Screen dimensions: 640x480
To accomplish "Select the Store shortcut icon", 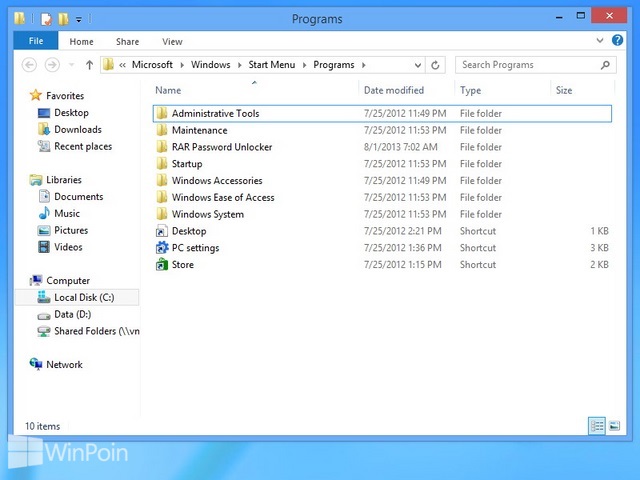I will (162, 264).
